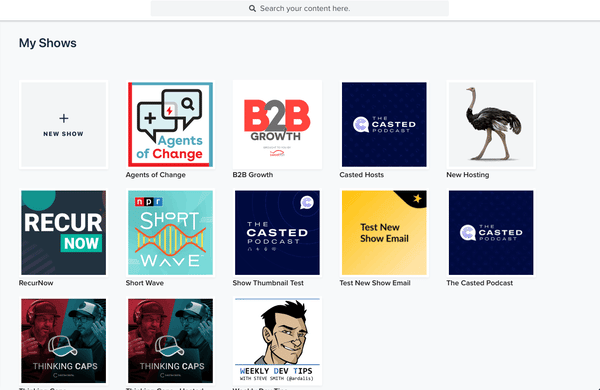Create a show with the New Show tile
The height and width of the screenshot is (390, 600).
(x=64, y=124)
